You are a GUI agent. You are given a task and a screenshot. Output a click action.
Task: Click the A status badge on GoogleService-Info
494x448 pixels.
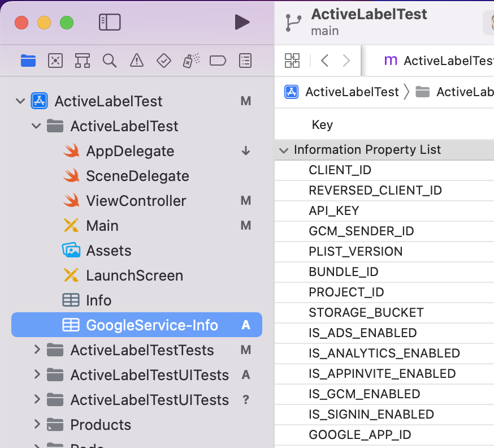[246, 325]
